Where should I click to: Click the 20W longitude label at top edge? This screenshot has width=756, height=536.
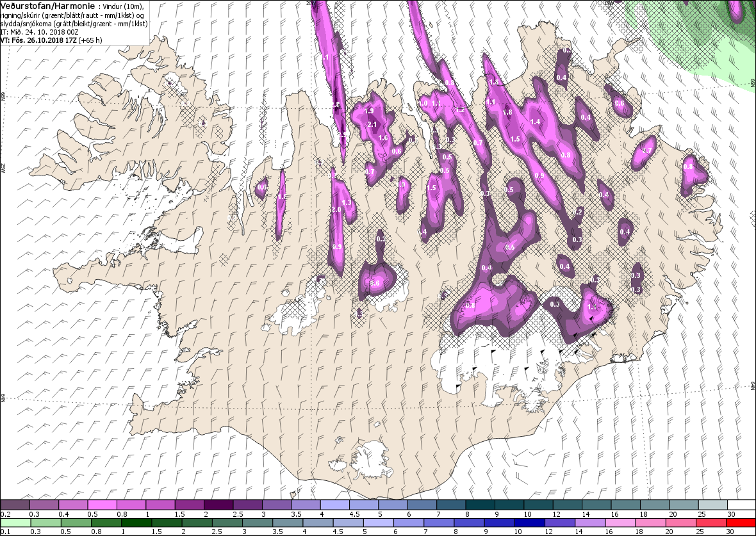311,3
